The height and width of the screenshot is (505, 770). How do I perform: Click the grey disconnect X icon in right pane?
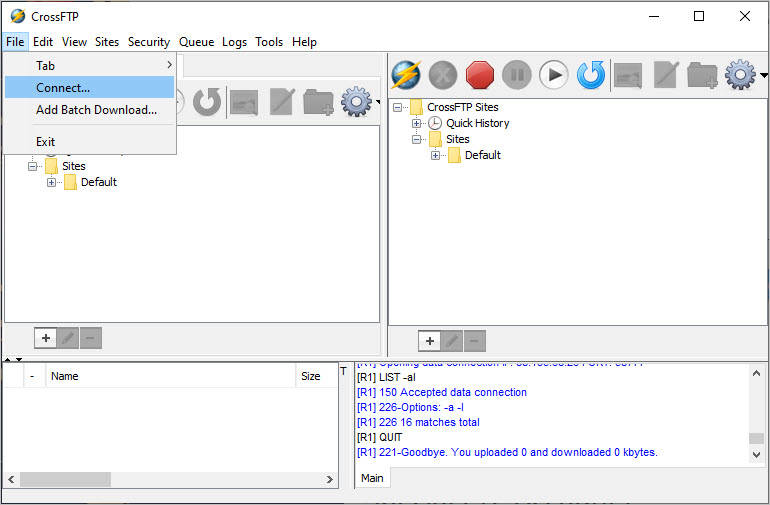[443, 75]
